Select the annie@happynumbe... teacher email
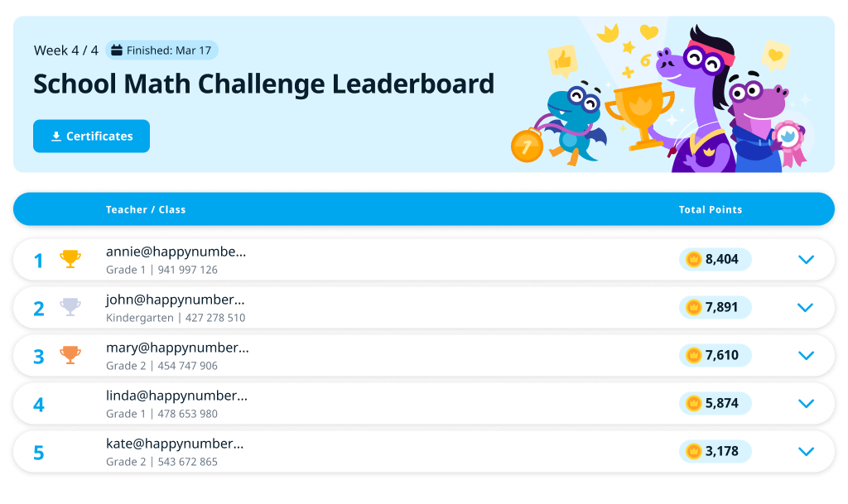The image size is (848, 504). (176, 252)
